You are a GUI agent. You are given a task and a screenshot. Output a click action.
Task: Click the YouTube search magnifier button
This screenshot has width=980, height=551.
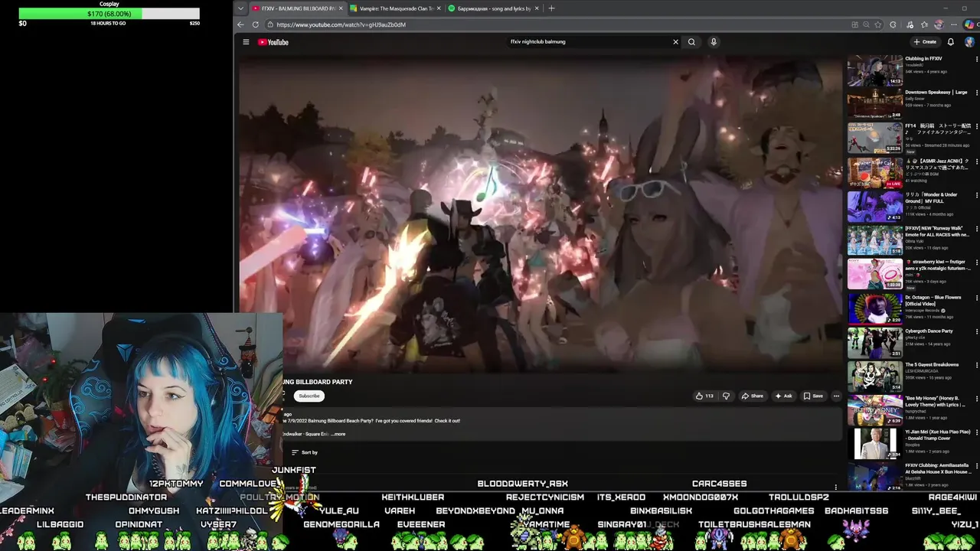coord(691,42)
